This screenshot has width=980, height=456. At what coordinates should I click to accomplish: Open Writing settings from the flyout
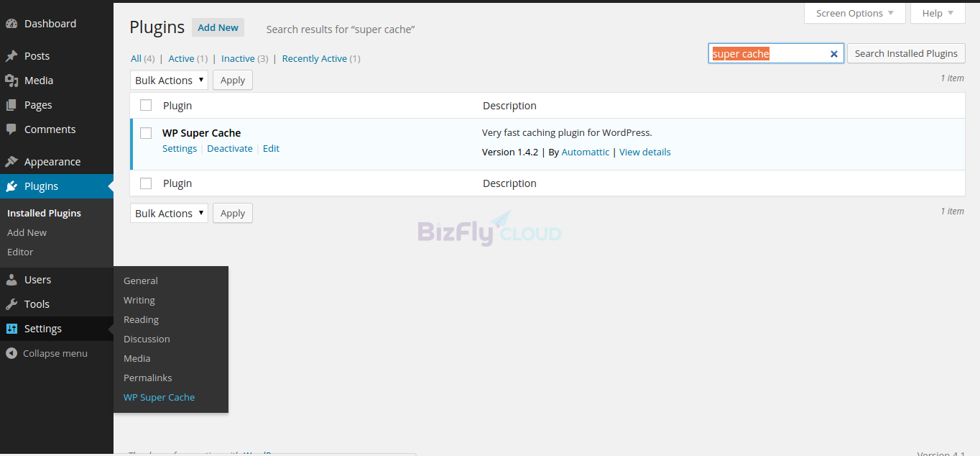point(139,300)
